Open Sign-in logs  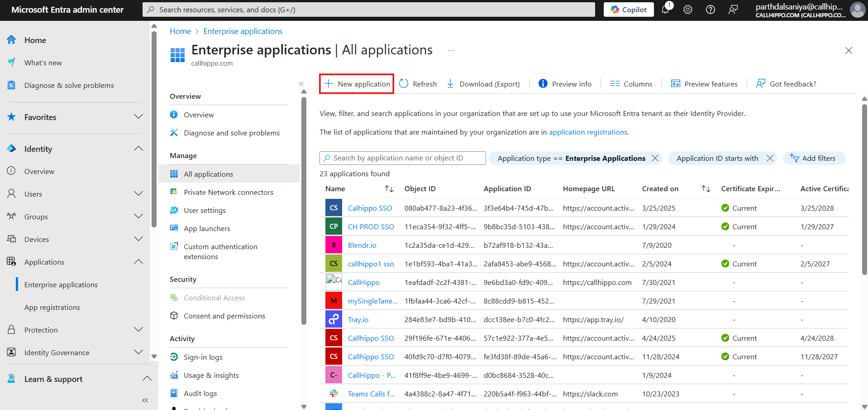(x=203, y=357)
